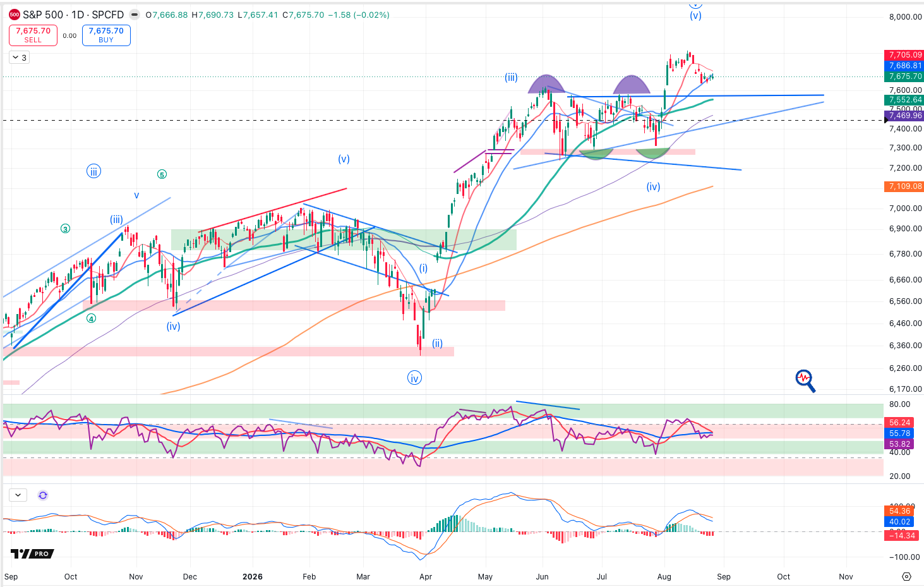This screenshot has height=587, width=924.
Task: Select the left purple dome shape
Action: coord(548,84)
